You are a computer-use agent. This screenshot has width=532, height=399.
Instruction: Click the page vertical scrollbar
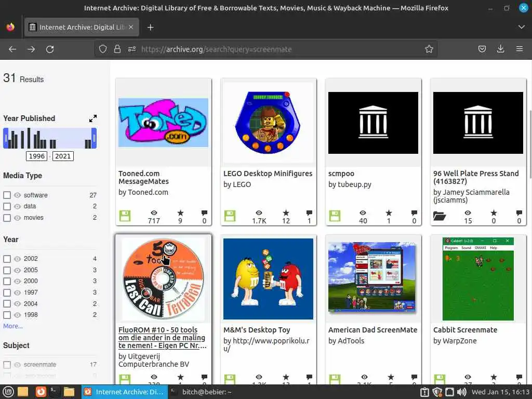click(x=530, y=144)
